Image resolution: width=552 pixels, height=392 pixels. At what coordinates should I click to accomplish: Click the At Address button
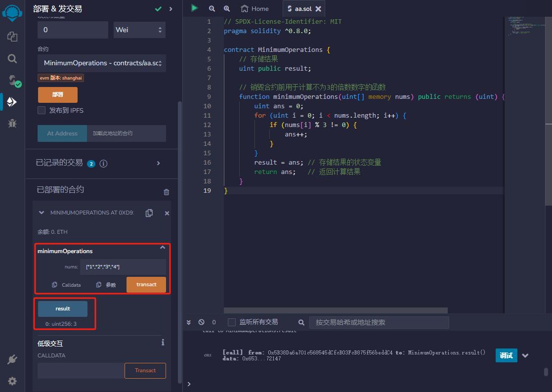tap(62, 133)
